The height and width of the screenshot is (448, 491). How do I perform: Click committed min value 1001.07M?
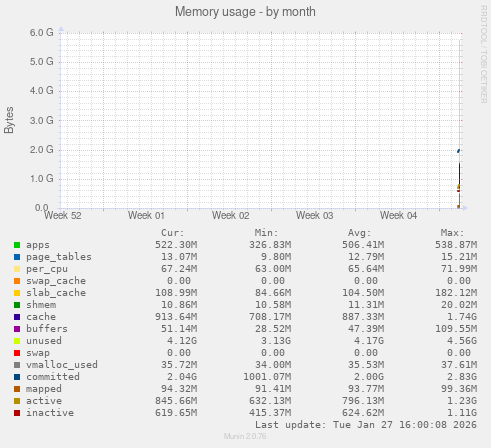tap(267, 377)
